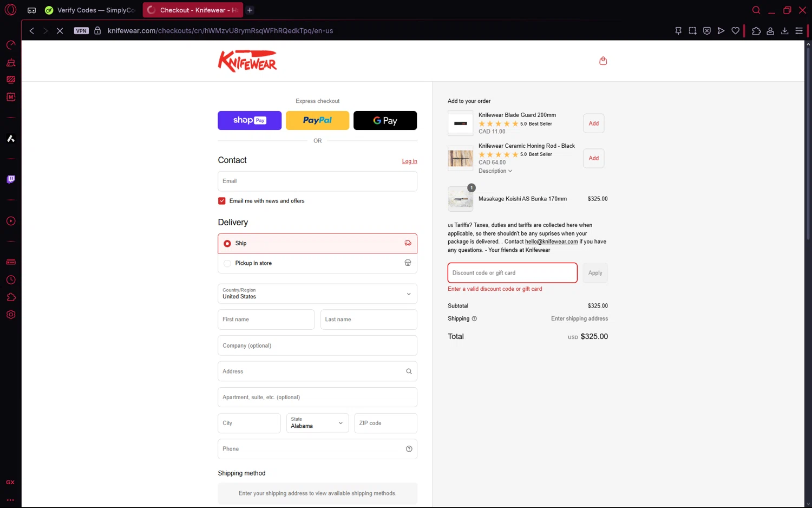Pay with G Pay button
812x508 pixels.
click(x=385, y=120)
